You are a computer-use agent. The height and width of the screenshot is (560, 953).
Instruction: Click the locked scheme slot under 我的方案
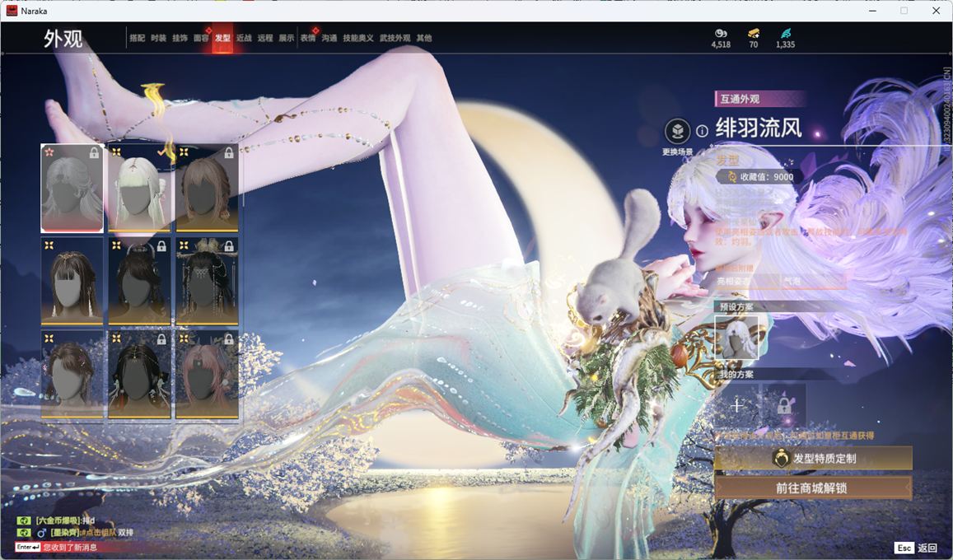point(784,405)
